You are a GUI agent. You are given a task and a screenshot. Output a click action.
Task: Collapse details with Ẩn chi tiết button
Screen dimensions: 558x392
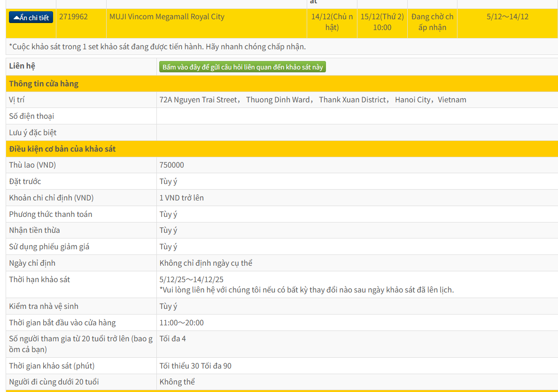31,17
